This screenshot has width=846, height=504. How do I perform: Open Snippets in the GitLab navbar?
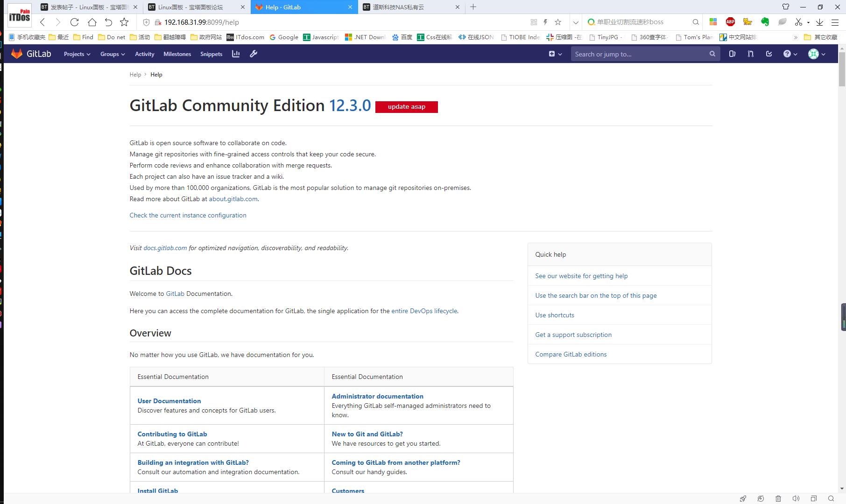pos(211,54)
